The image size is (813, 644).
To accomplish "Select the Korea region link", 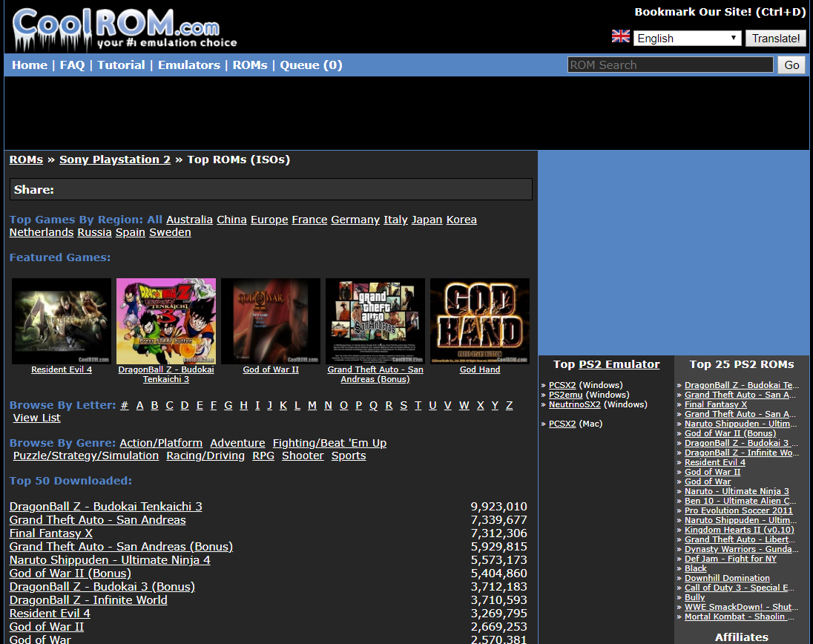I will click(461, 220).
